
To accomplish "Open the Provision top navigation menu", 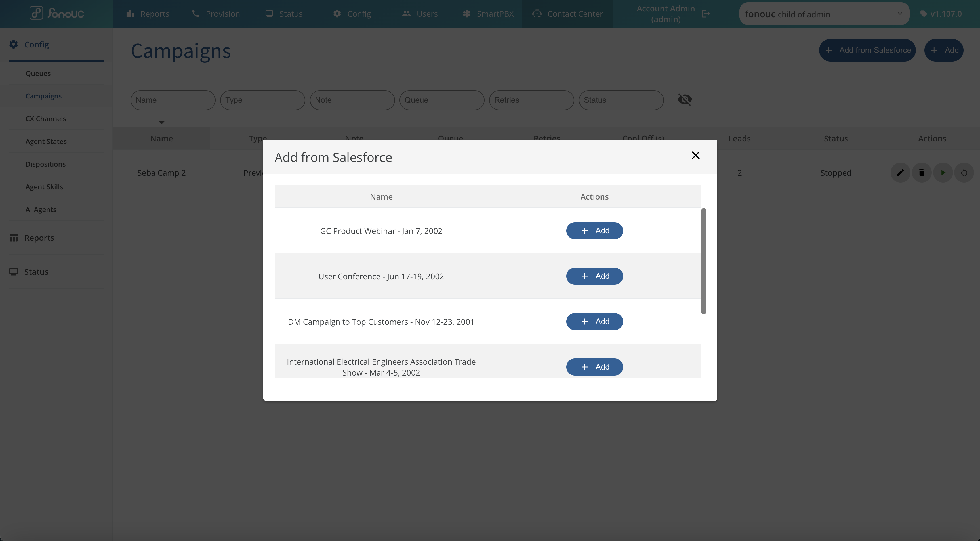I will [x=216, y=14].
